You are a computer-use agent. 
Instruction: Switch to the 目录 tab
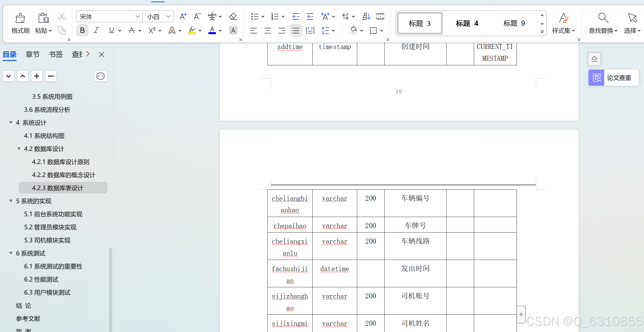10,54
